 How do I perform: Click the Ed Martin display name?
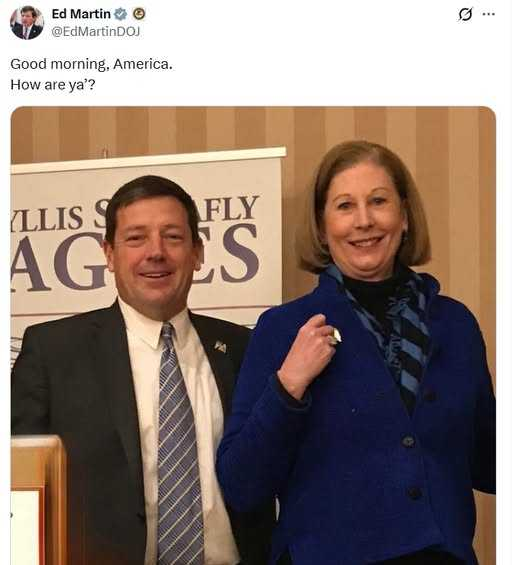pos(81,14)
